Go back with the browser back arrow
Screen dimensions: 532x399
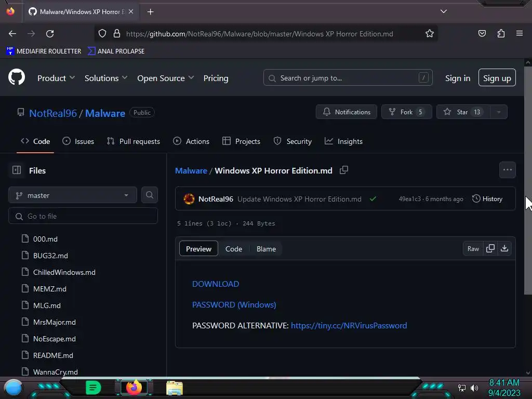tap(12, 34)
